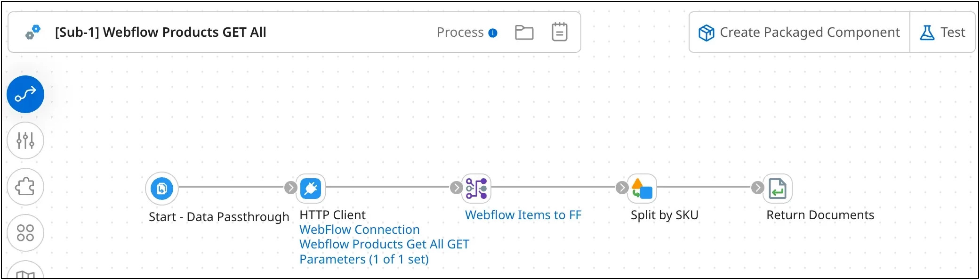Image resolution: width=980 pixels, height=280 pixels.
Task: Open the adjustments sliders icon in the sidebar
Action: 25,140
